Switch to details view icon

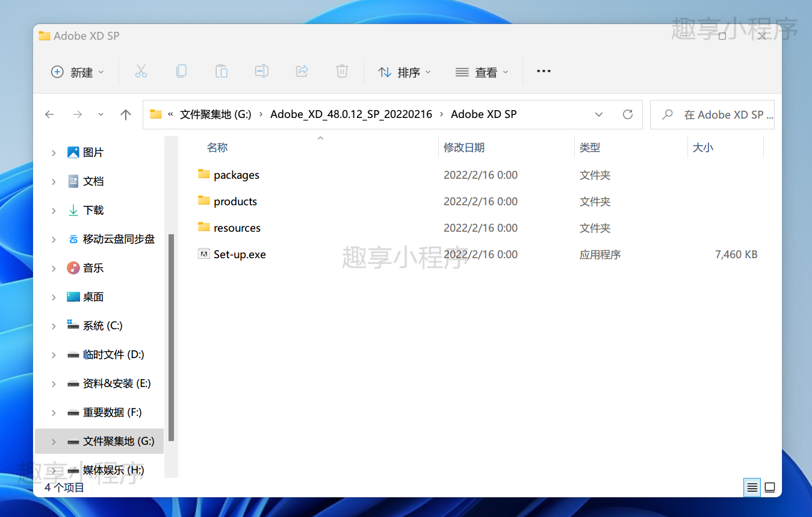click(x=752, y=487)
